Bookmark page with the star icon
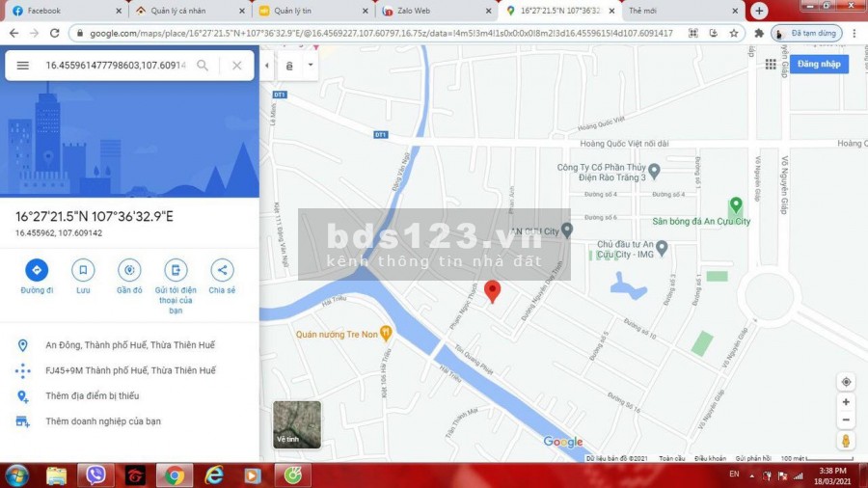 pos(734,33)
